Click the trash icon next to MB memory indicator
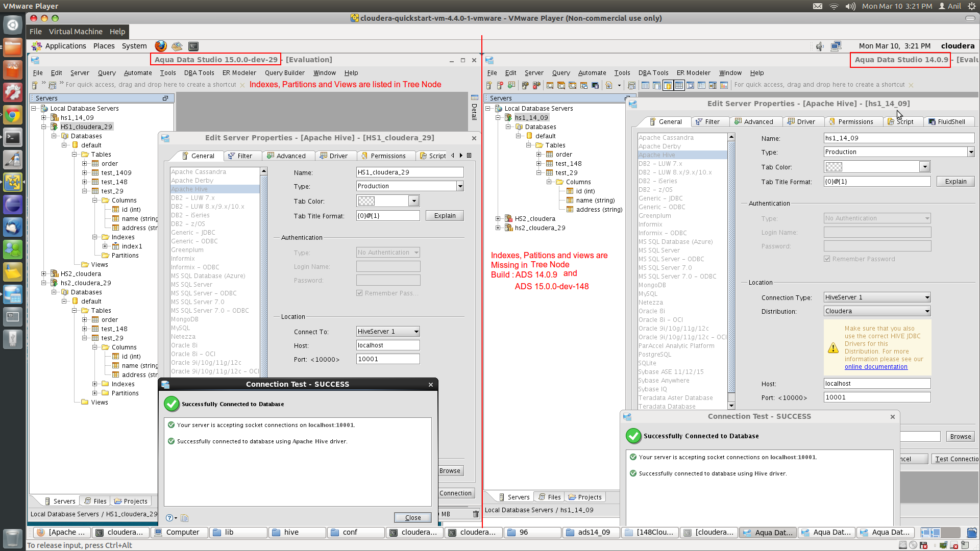This screenshot has height=551, width=980. pos(476,514)
